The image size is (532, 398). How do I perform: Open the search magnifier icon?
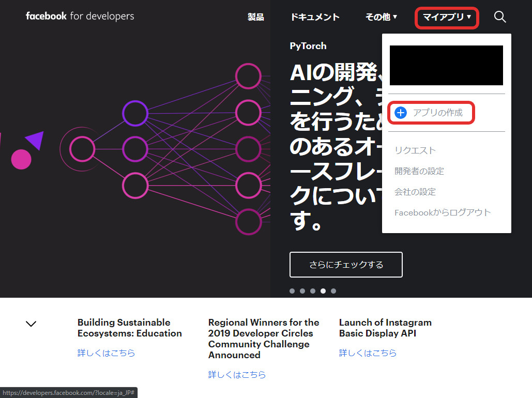[499, 17]
